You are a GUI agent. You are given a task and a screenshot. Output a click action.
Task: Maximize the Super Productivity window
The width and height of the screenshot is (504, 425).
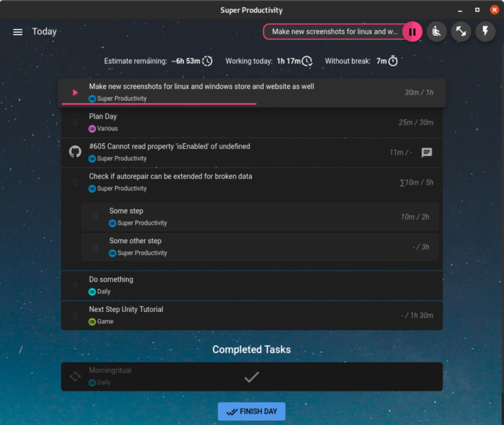tap(477, 10)
